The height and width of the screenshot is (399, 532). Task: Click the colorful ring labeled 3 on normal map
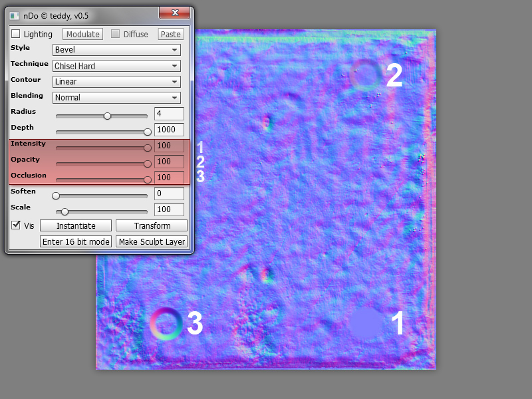(x=166, y=324)
